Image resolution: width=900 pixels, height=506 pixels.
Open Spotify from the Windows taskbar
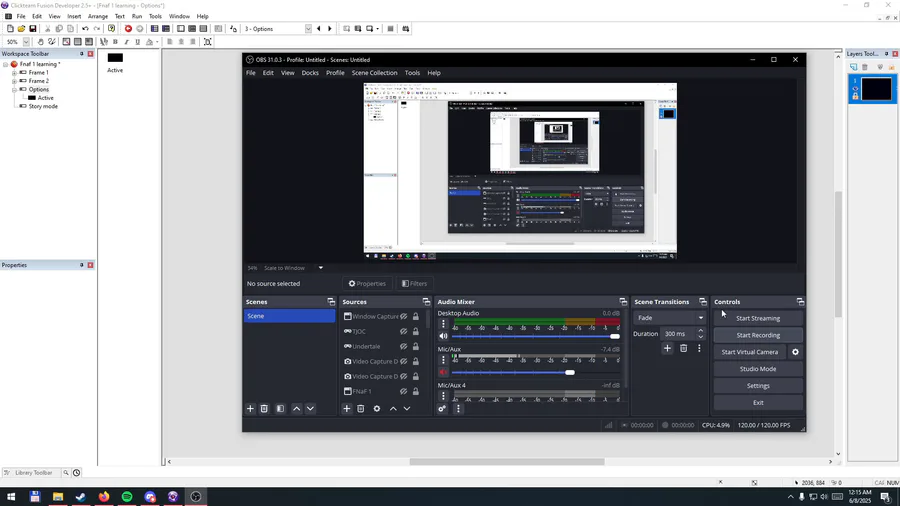coord(127,497)
